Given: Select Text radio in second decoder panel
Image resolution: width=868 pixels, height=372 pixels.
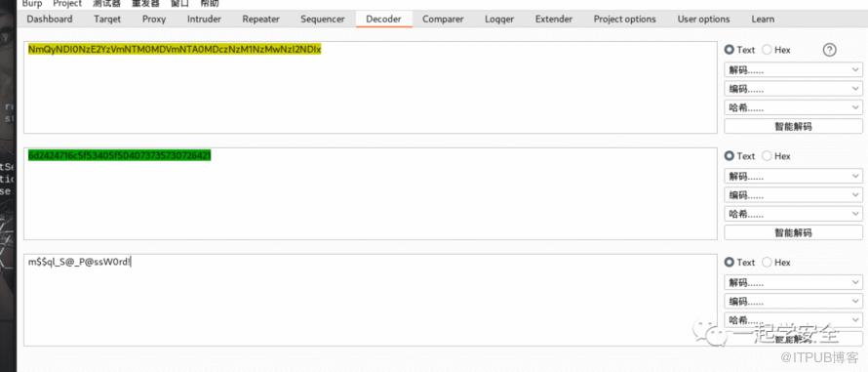Looking at the screenshot, I should coord(739,156).
